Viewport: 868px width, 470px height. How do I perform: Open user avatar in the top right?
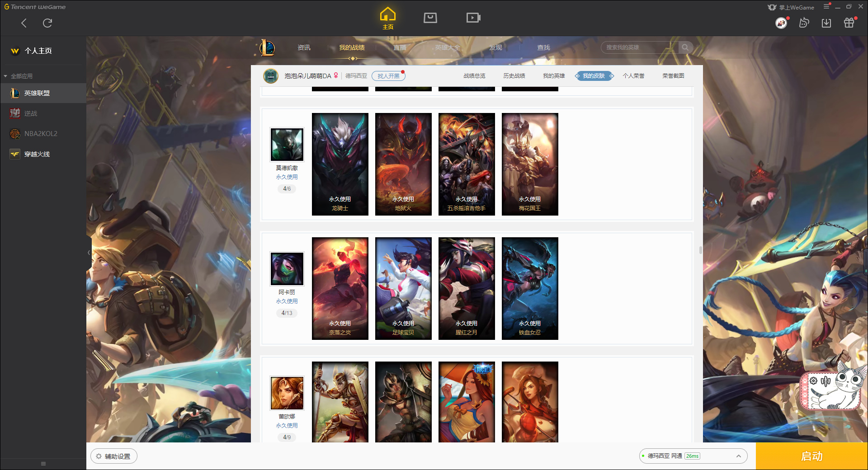coord(781,23)
